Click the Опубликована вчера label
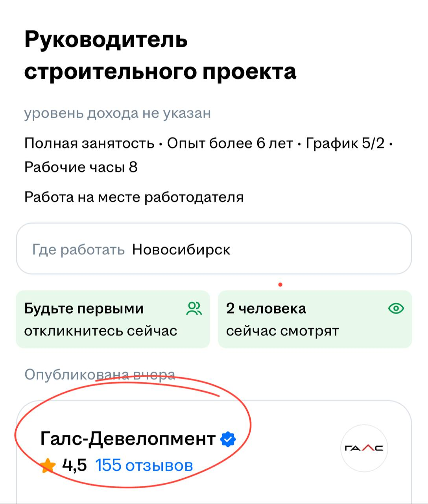 100,374
